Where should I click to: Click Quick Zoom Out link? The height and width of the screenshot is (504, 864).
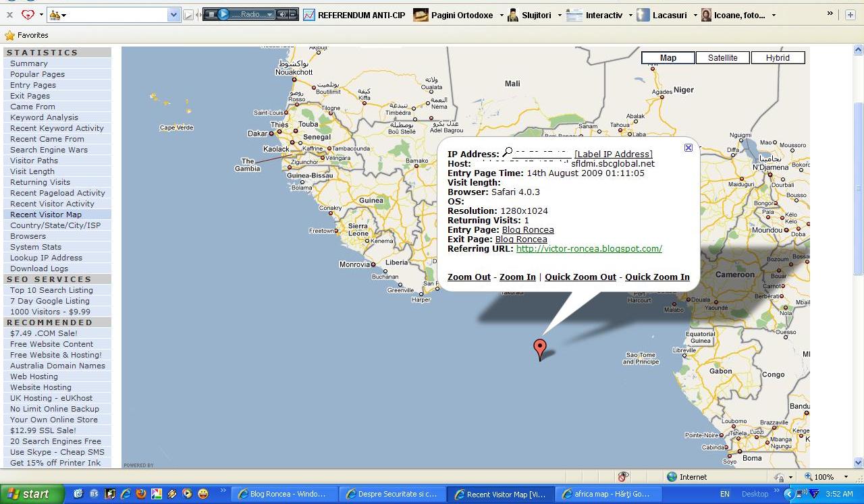point(580,277)
